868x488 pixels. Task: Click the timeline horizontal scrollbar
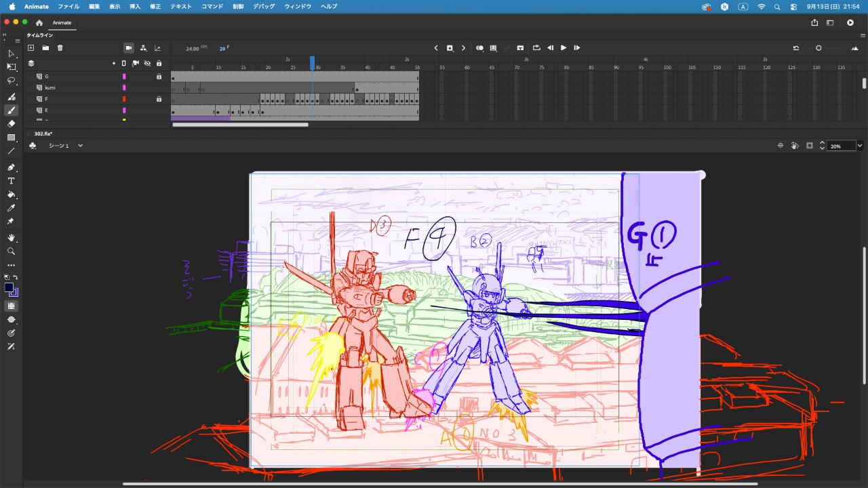point(241,125)
